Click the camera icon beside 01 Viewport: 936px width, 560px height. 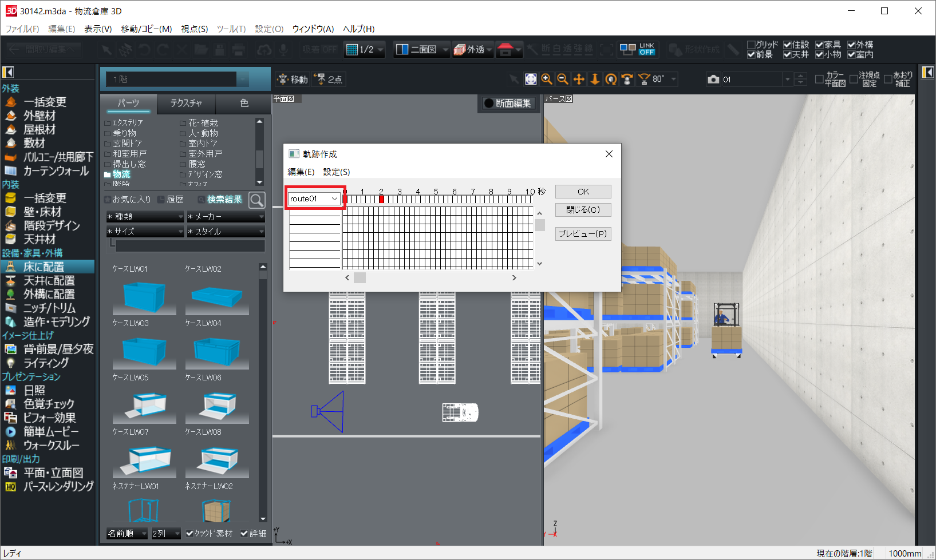coord(713,80)
